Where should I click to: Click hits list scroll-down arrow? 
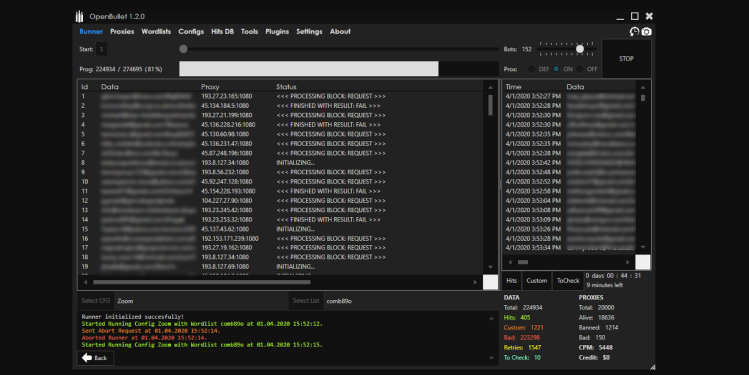[x=643, y=247]
